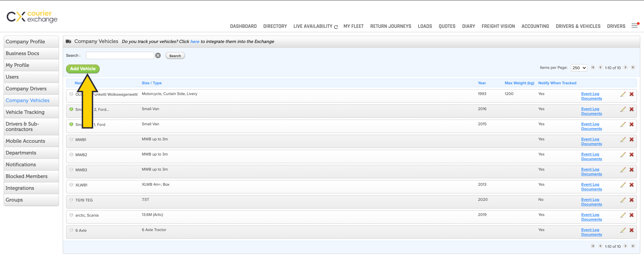Open the Accounting menu
The width and height of the screenshot is (644, 268).
click(535, 26)
